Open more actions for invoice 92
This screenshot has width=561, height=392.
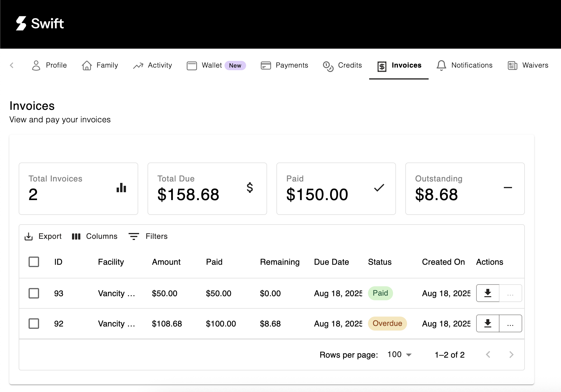coord(510,323)
